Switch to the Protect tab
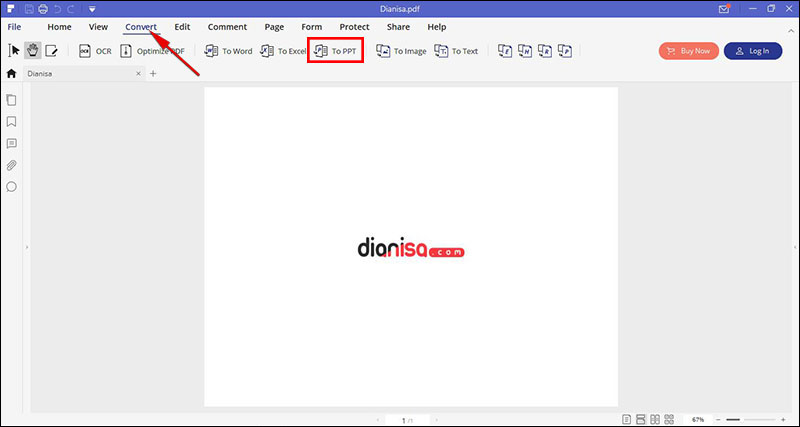This screenshot has width=800, height=427. 354,27
